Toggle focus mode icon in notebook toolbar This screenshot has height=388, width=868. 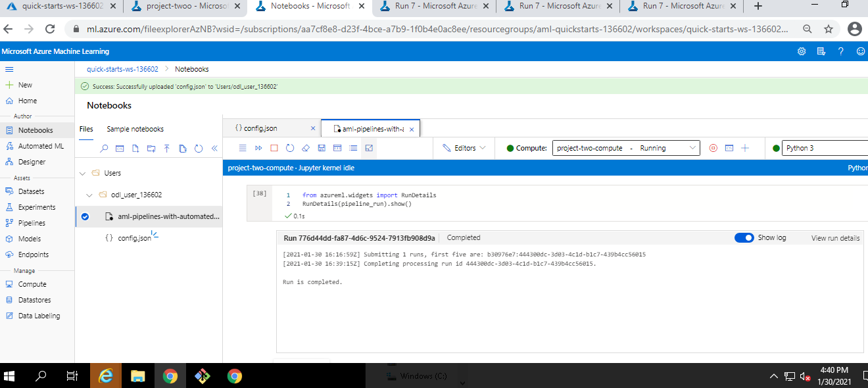click(x=369, y=148)
